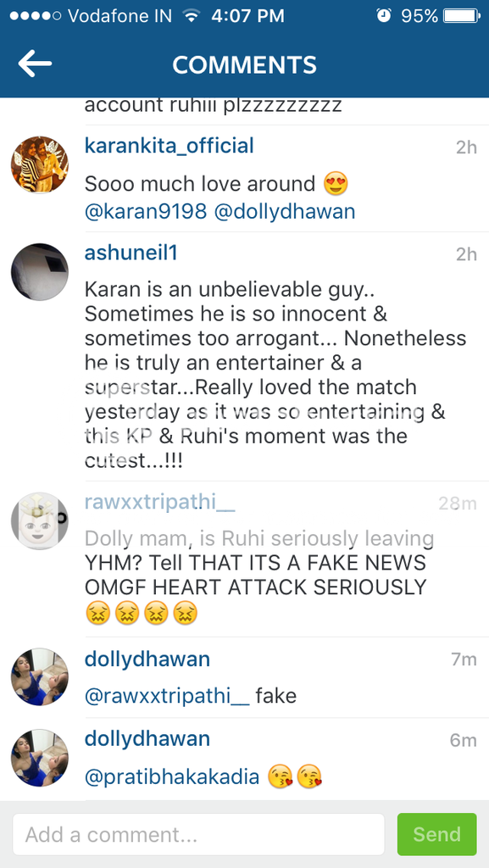Open karankita_official's profile picture
This screenshot has width=489, height=868.
click(x=40, y=165)
